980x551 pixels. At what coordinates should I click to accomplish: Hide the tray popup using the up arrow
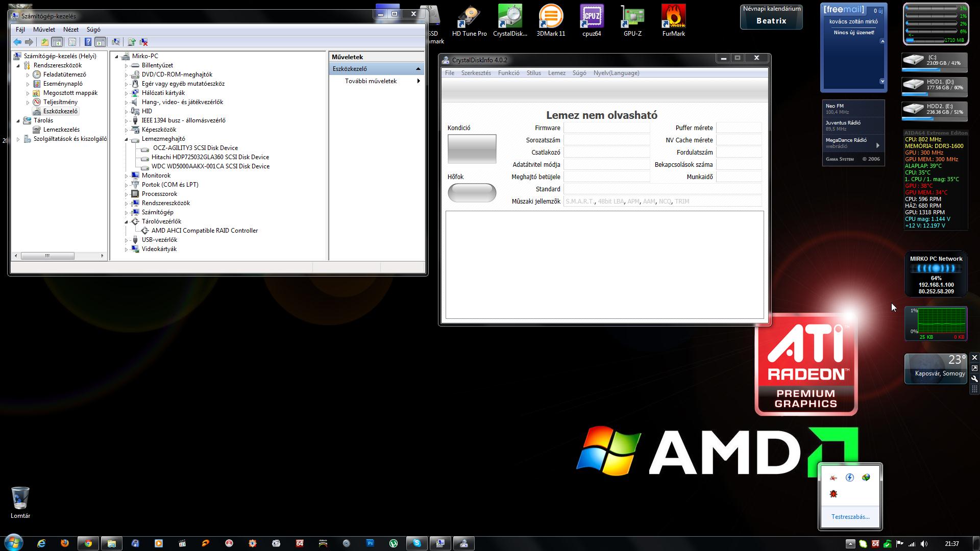tap(850, 544)
